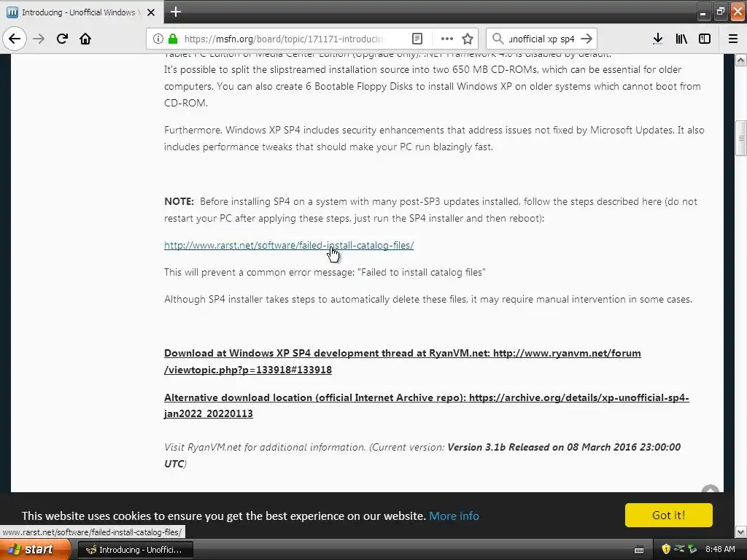This screenshot has width=747, height=560.
Task: Click the address bar URL field
Action: (284, 39)
